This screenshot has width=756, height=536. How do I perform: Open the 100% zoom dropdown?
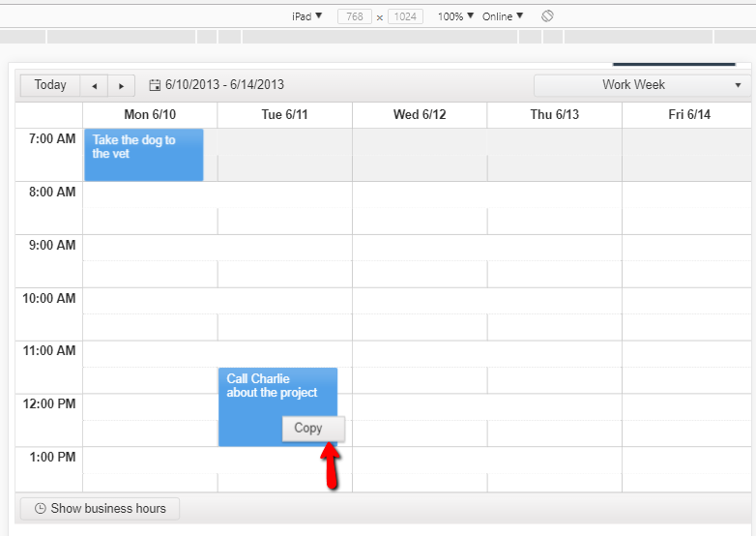coord(455,16)
